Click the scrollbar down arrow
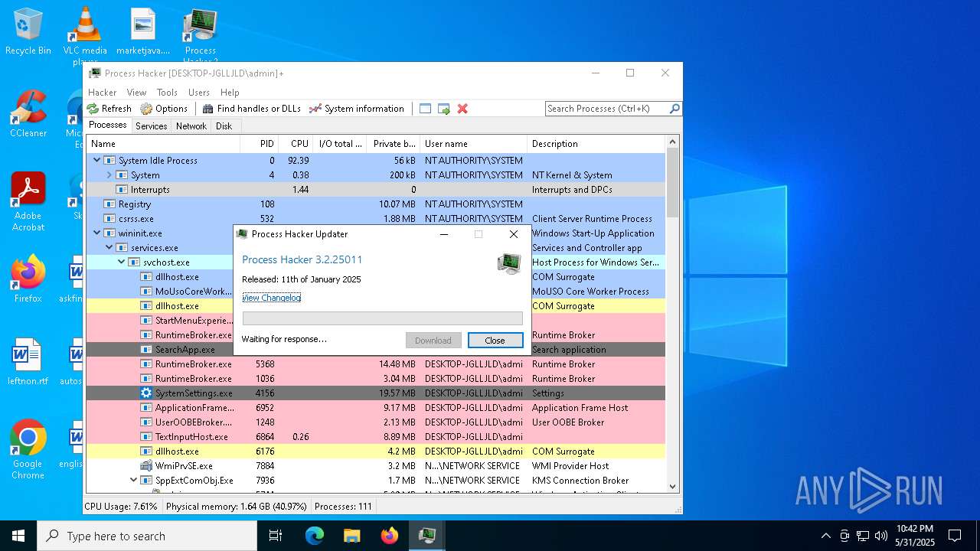The width and height of the screenshot is (980, 551). (673, 486)
